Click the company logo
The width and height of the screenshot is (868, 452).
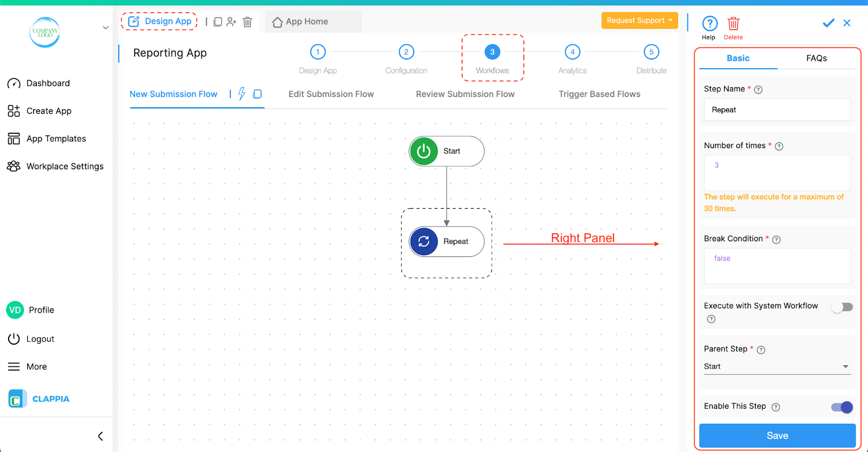click(44, 32)
